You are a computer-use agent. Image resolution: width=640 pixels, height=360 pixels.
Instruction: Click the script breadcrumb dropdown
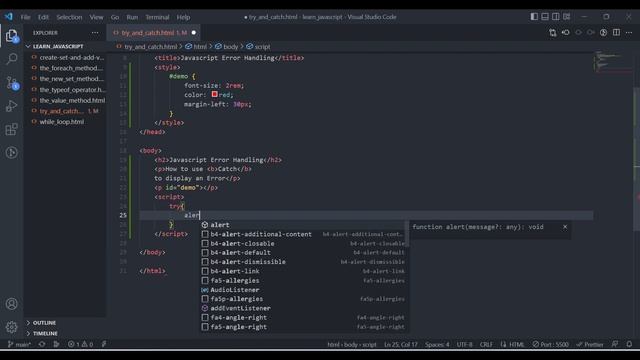[x=258, y=47]
